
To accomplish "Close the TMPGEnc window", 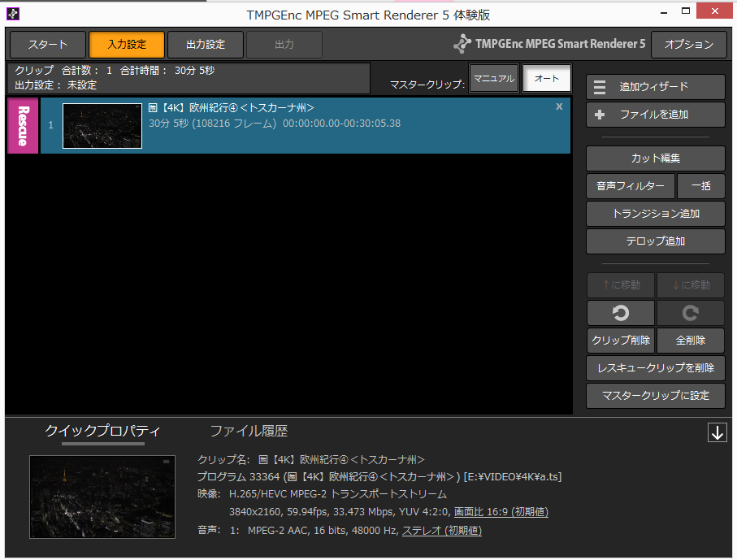I will 714,11.
